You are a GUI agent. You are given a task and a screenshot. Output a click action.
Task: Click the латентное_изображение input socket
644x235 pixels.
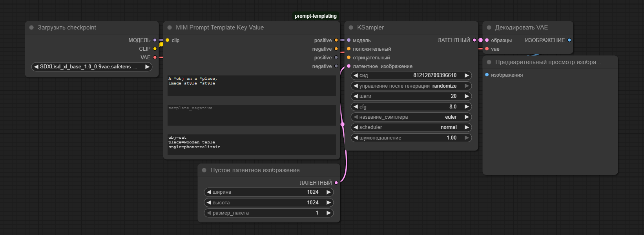[349, 66]
